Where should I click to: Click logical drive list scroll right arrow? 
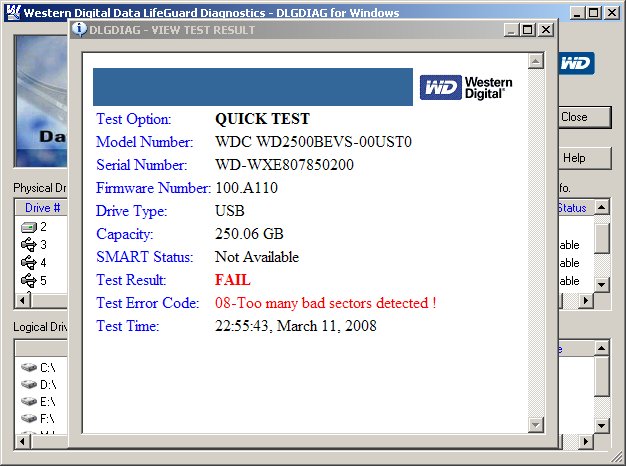tap(586, 441)
